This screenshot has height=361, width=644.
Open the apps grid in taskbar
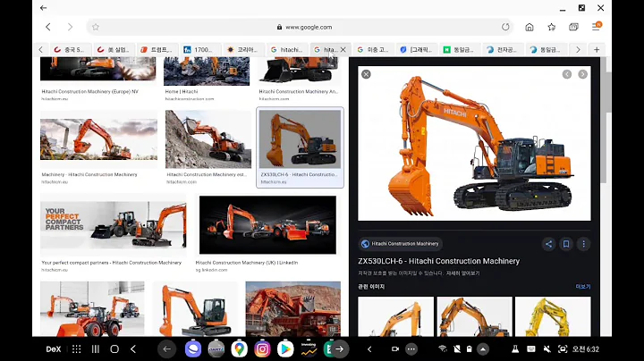(76, 349)
